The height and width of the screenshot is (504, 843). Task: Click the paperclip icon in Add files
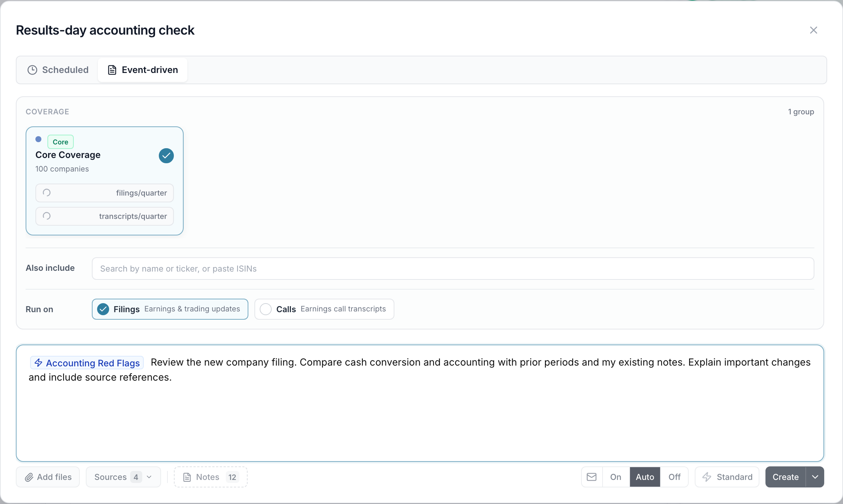click(x=29, y=477)
